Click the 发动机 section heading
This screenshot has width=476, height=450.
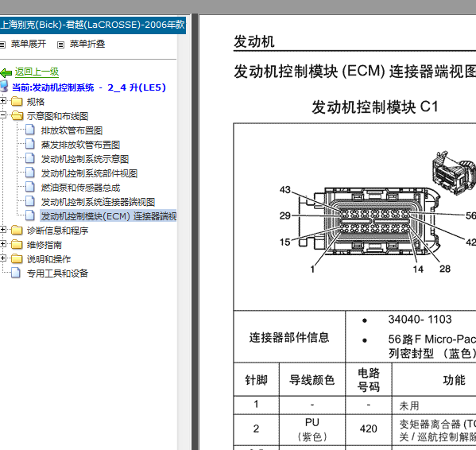254,41
